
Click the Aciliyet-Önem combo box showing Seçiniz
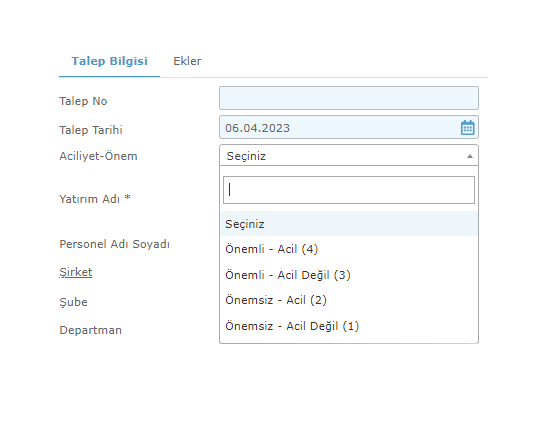[349, 155]
